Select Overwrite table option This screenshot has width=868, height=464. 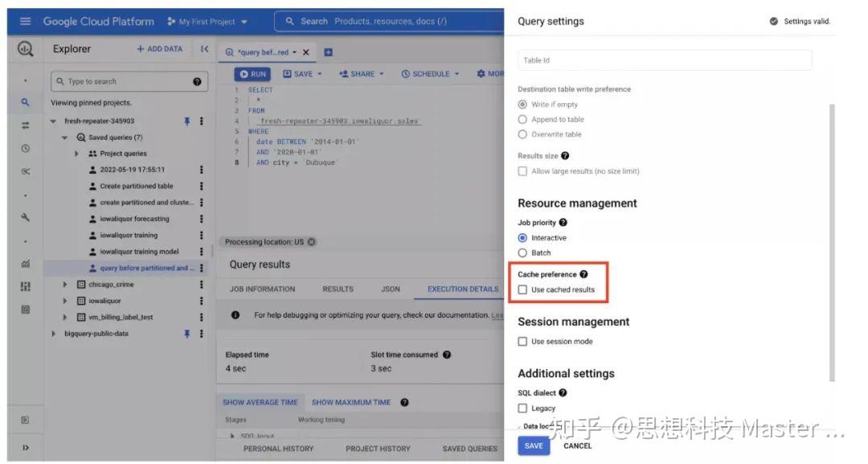coord(522,134)
